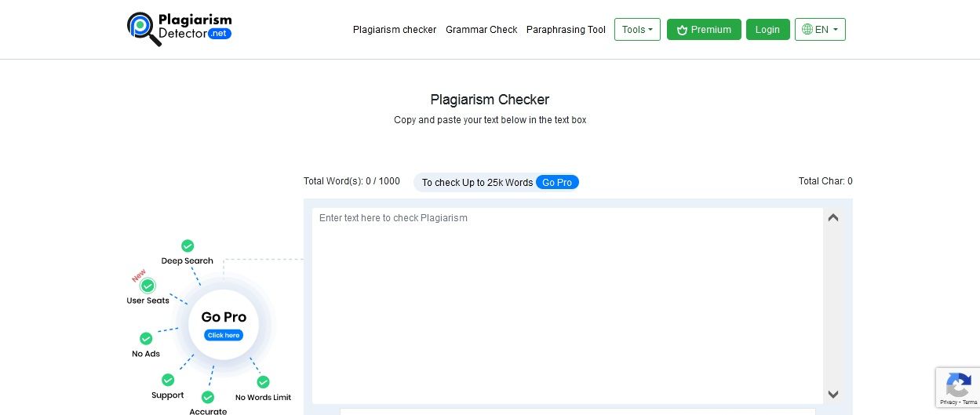
Task: Open the Plagiarism checker nav item
Action: (x=395, y=30)
